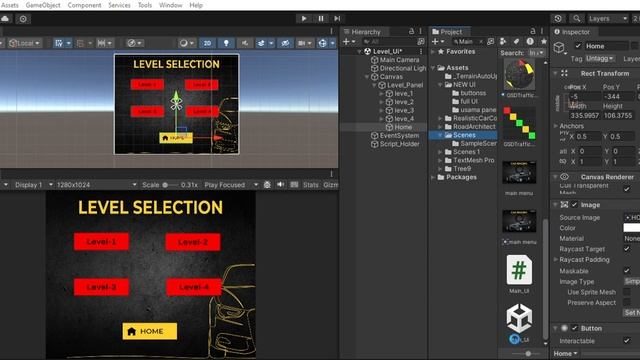Image resolution: width=640 pixels, height=360 pixels.
Task: Click search by type icon in Project
Action: (503, 41)
